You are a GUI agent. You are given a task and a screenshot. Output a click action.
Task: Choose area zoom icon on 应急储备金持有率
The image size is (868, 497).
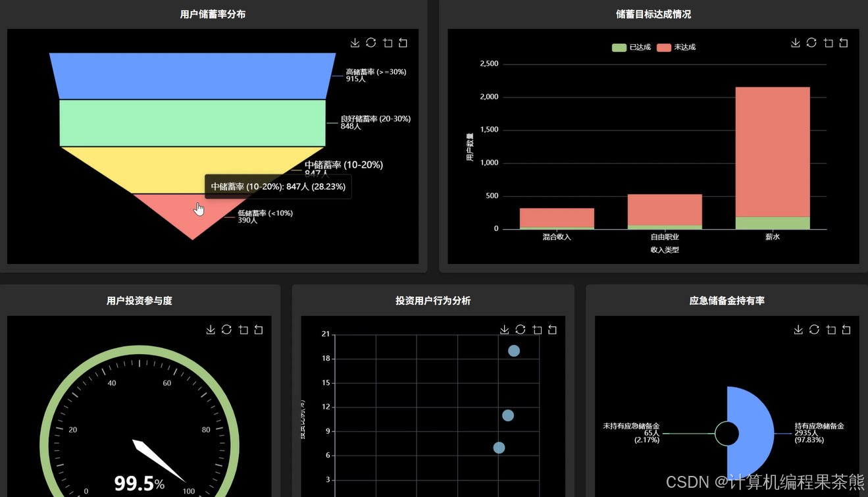tap(831, 330)
